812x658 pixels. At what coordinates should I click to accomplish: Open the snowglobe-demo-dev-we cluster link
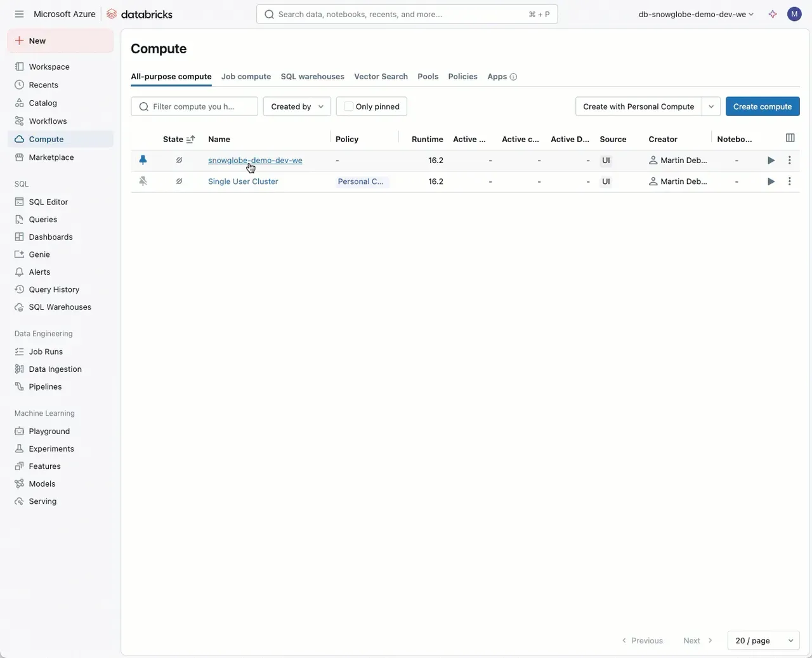tap(255, 161)
